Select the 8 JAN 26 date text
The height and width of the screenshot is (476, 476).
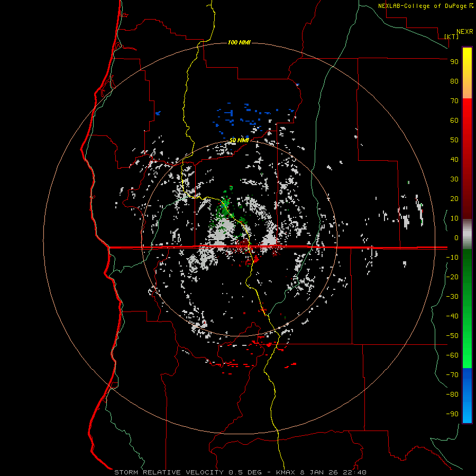(319, 472)
